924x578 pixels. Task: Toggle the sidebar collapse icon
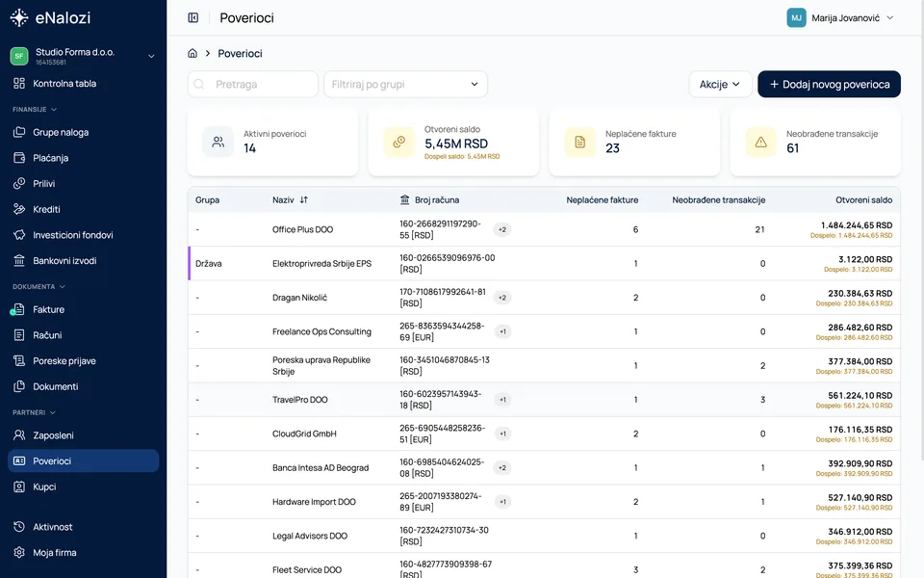tap(193, 17)
